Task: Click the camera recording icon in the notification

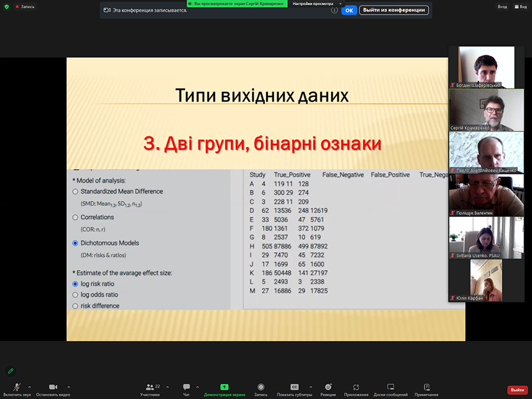Action: (x=107, y=10)
